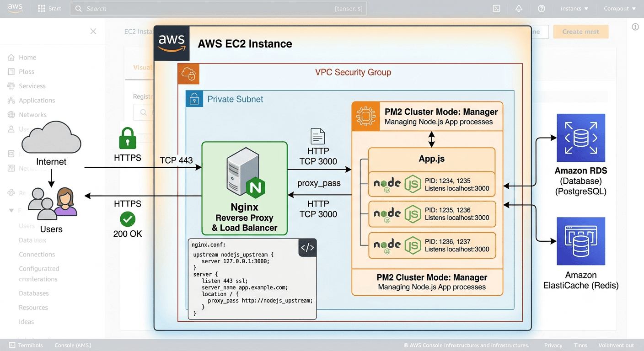Click the "PID: 1234, 1235" text

[x=448, y=181]
